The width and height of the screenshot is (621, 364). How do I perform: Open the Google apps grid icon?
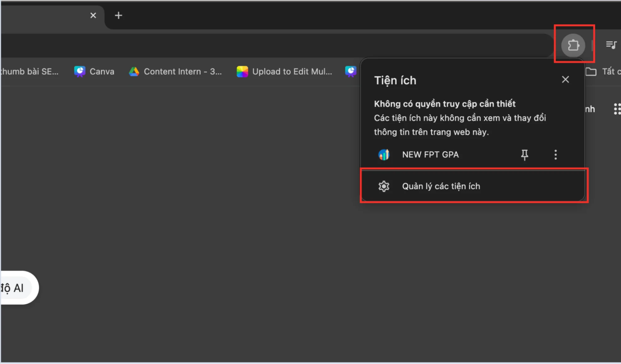pyautogui.click(x=617, y=109)
